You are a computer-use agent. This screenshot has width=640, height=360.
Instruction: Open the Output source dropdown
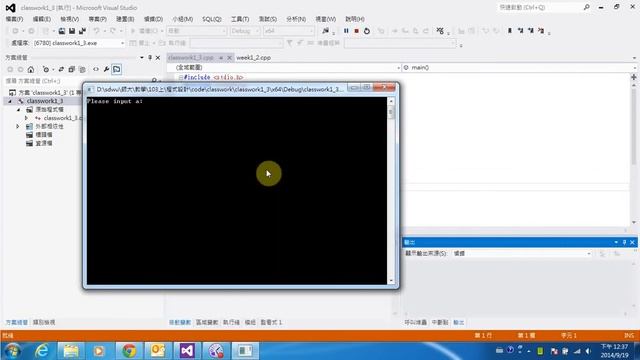click(x=522, y=253)
